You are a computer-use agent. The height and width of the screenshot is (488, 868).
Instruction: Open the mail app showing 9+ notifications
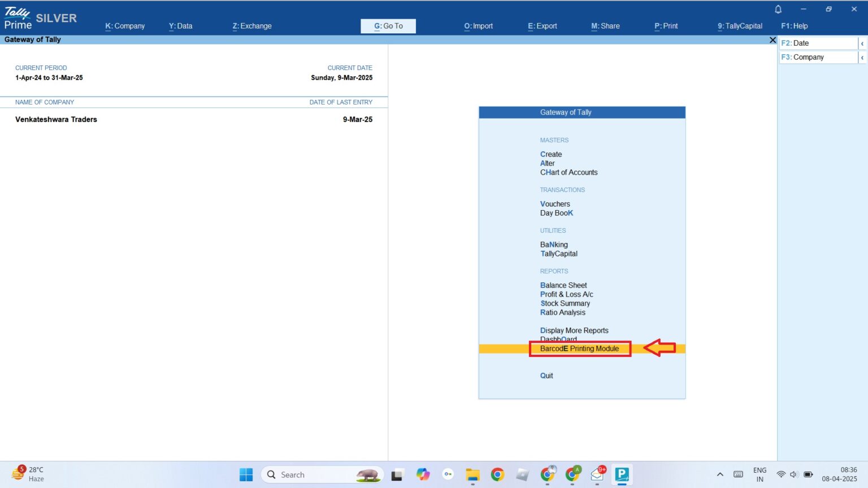[597, 474]
